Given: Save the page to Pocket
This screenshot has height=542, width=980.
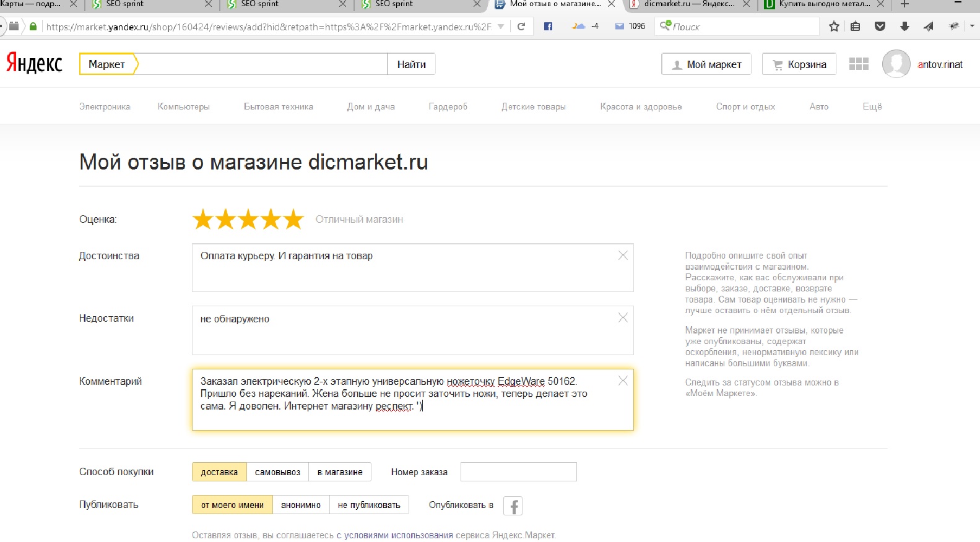Looking at the screenshot, I should tap(880, 27).
